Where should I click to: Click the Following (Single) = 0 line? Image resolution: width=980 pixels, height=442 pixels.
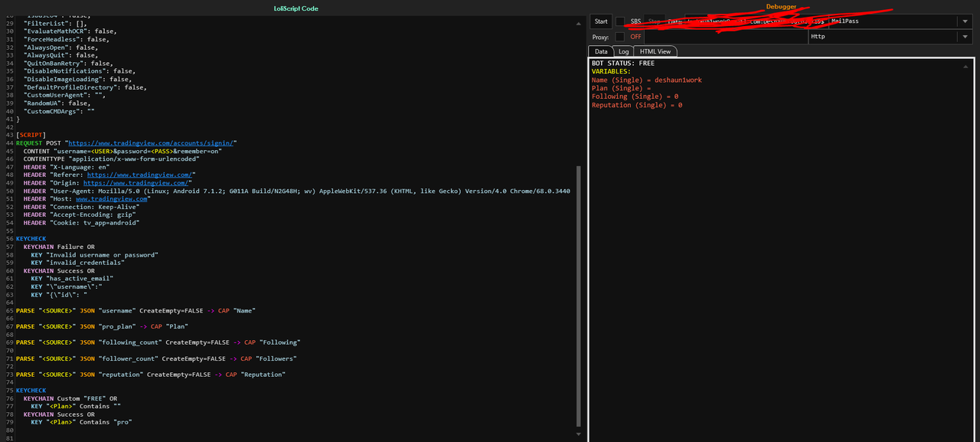point(635,97)
